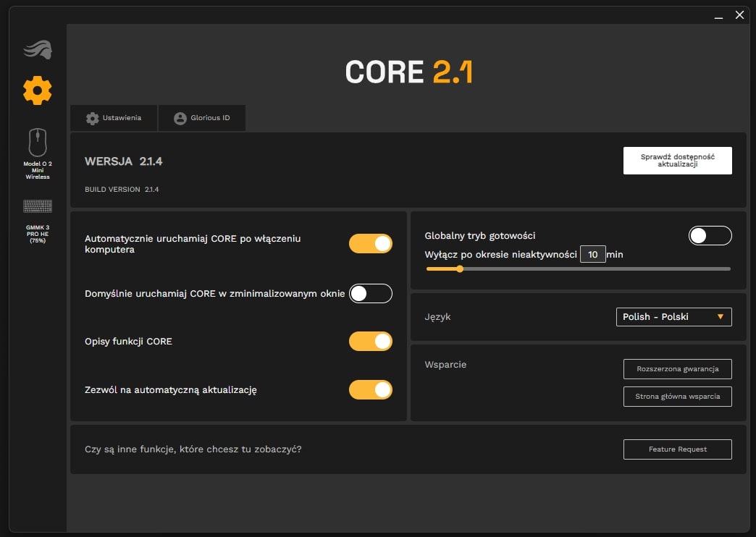The height and width of the screenshot is (537, 756).
Task: Click the BUILD VERSION 2.1.4 text
Action: pos(122,190)
